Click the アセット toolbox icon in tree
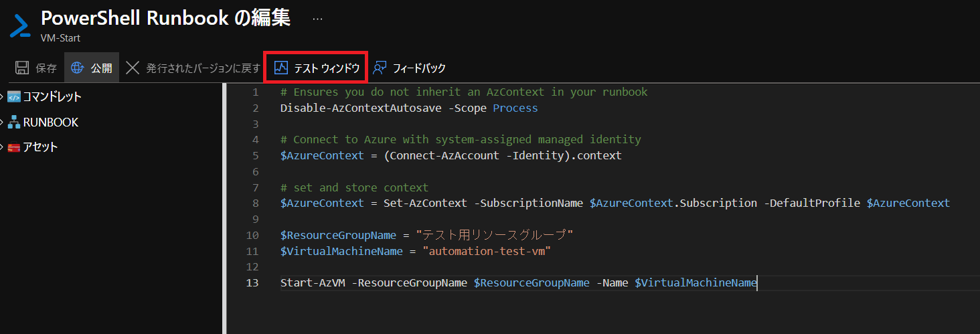980x334 pixels. point(14,147)
